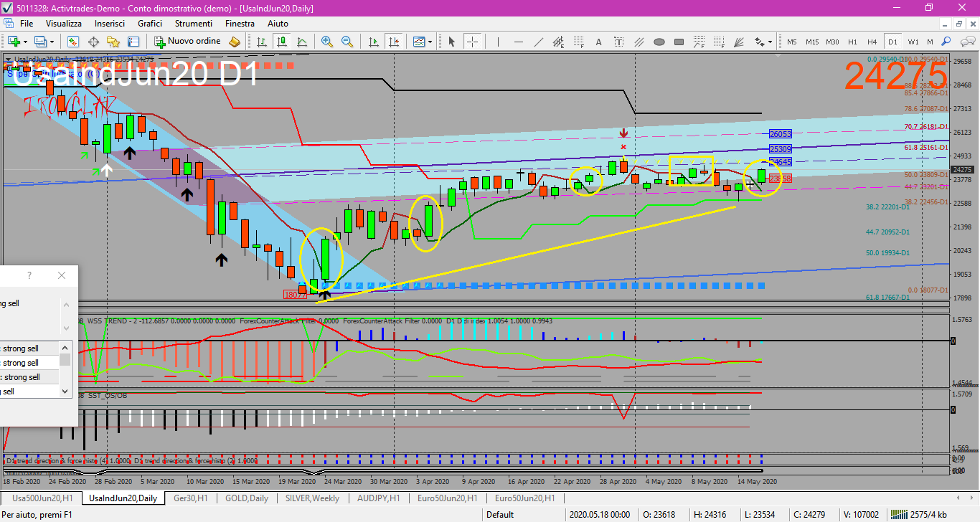Select the Fibonacci expansion tool
Screen dimensions: 980x522
[x=699, y=42]
